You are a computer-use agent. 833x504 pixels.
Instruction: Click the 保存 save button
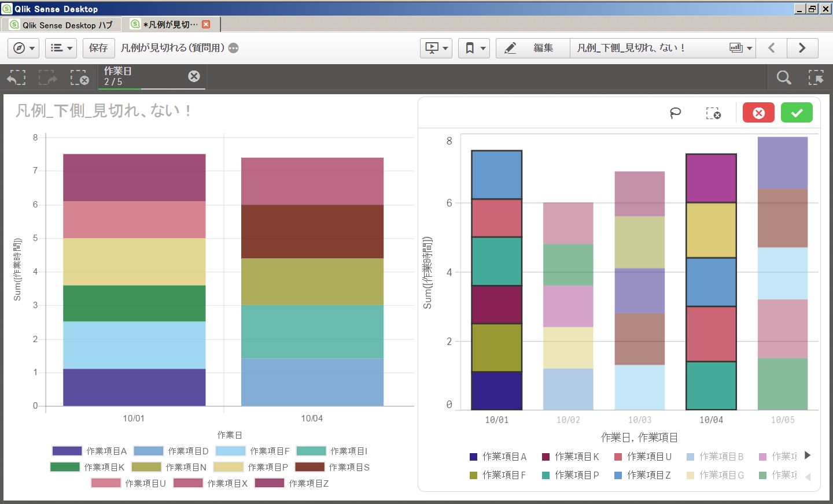pos(98,48)
